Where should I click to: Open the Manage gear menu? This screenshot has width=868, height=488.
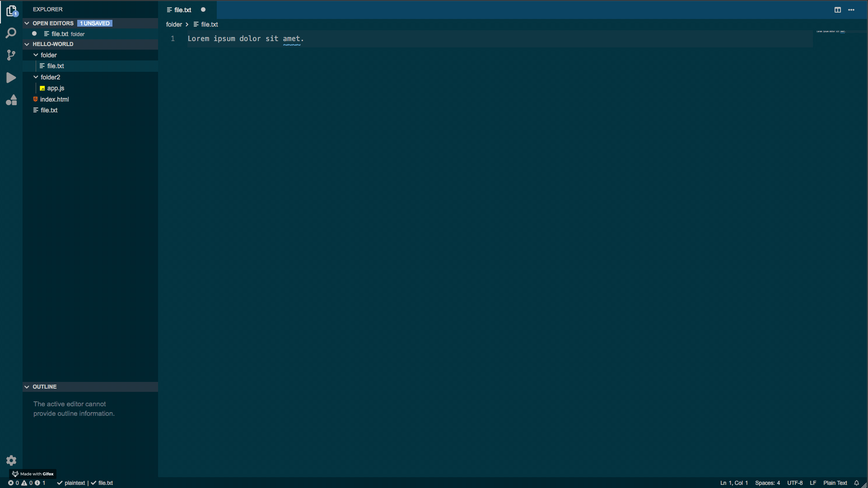coord(11,460)
